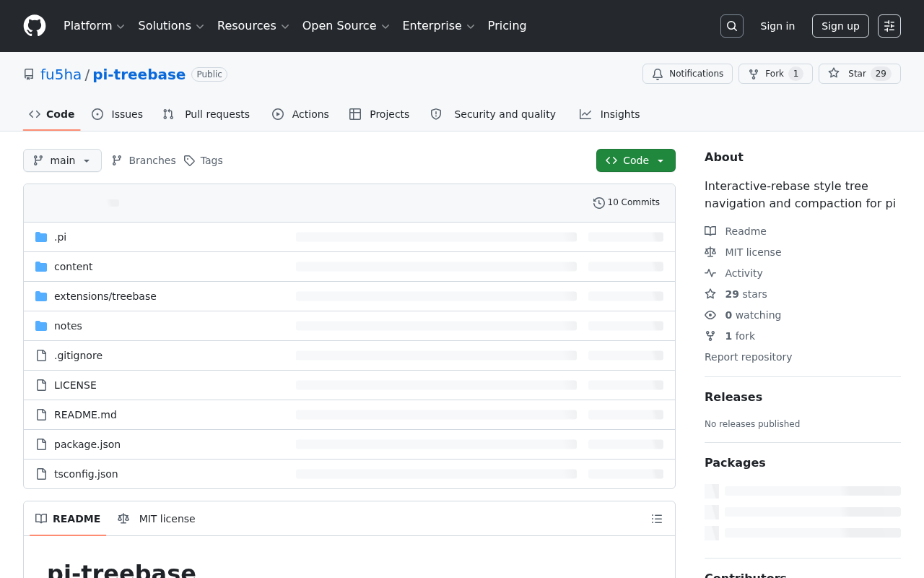
Task: Open the notes folder
Action: coord(68,326)
